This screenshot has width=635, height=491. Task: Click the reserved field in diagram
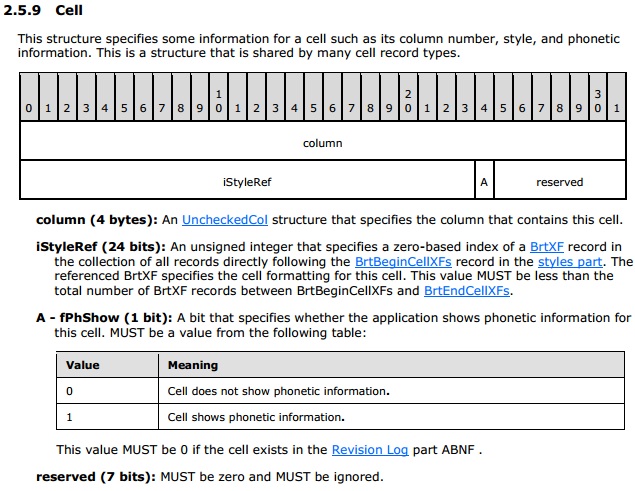click(x=560, y=180)
